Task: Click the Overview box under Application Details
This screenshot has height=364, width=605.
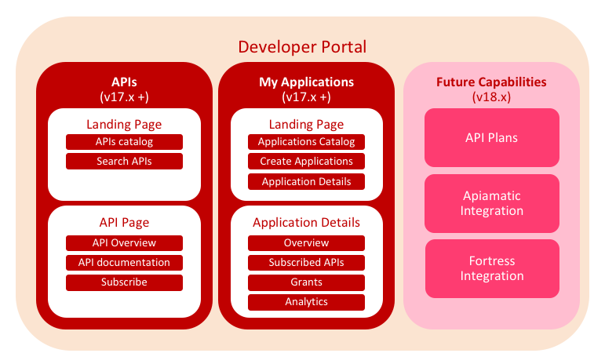Action: click(306, 243)
